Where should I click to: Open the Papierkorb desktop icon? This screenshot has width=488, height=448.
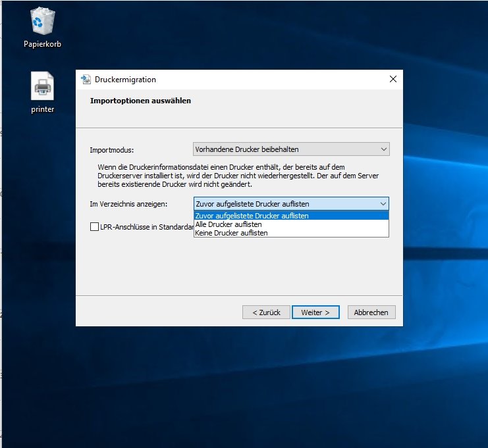point(42,21)
